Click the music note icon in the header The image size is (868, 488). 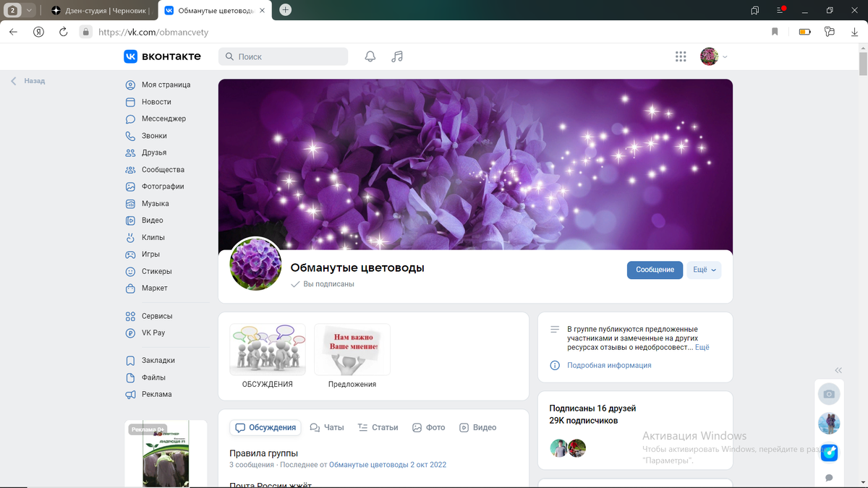(x=396, y=56)
